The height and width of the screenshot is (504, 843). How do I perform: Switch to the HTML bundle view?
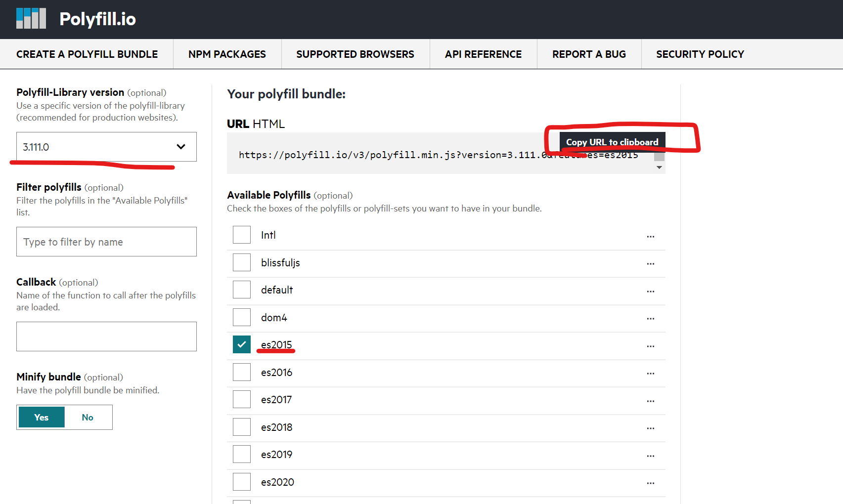click(x=269, y=124)
